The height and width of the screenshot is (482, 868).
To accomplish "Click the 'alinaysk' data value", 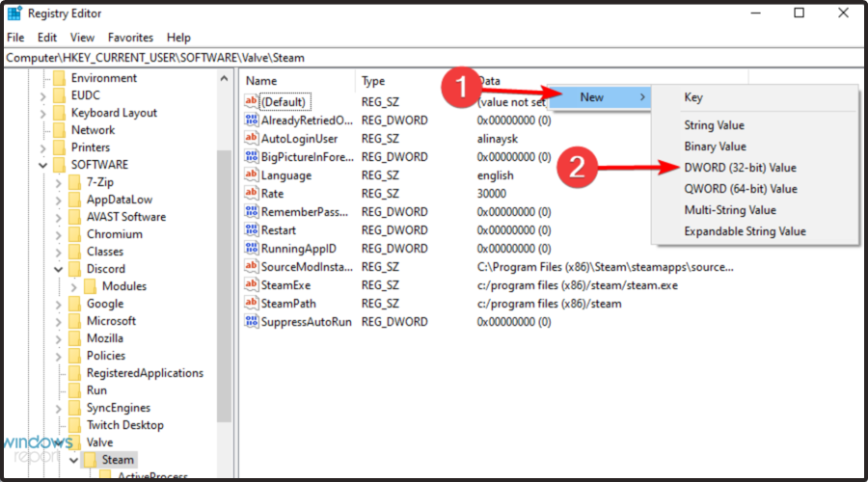I will click(x=498, y=139).
